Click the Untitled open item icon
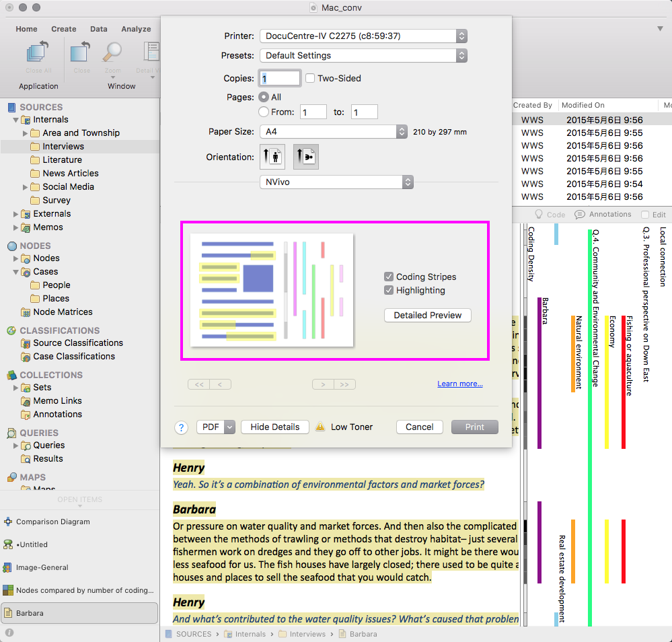The image size is (672, 642). (7, 544)
